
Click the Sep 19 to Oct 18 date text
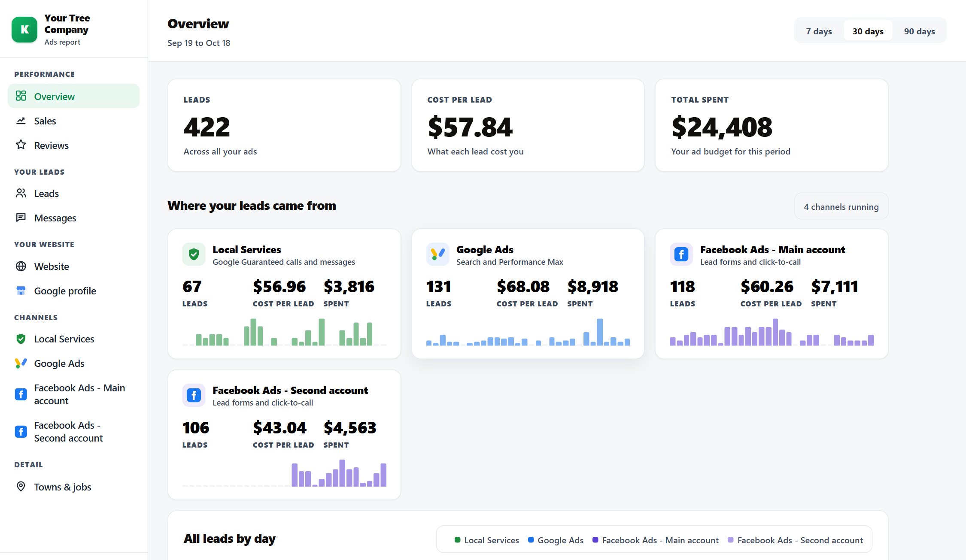(x=199, y=43)
